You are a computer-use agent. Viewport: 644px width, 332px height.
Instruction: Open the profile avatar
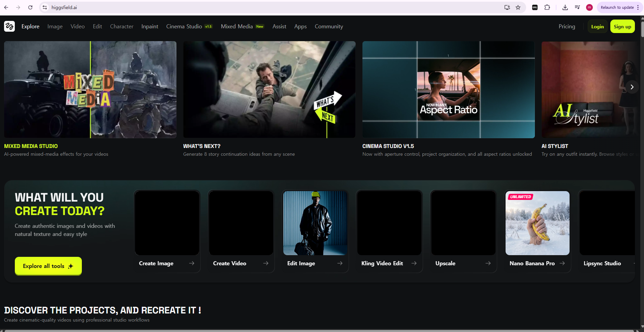point(589,7)
